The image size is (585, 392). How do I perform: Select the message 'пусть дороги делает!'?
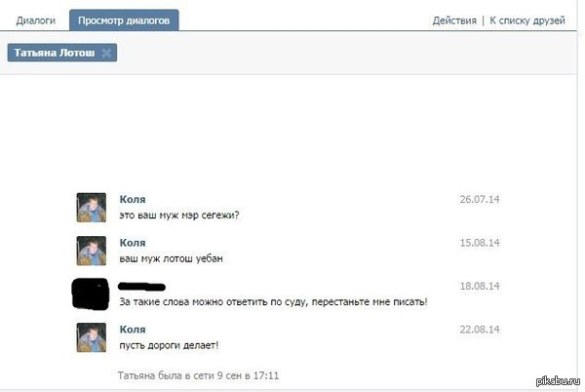point(169,345)
